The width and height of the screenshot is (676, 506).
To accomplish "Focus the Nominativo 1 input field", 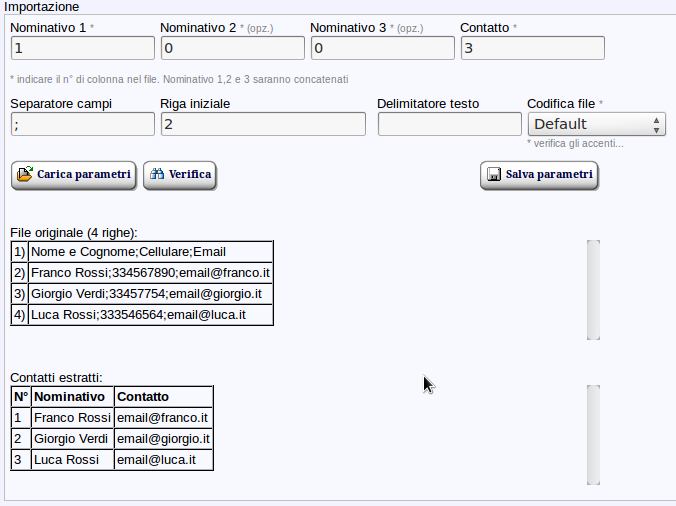I will coord(82,48).
